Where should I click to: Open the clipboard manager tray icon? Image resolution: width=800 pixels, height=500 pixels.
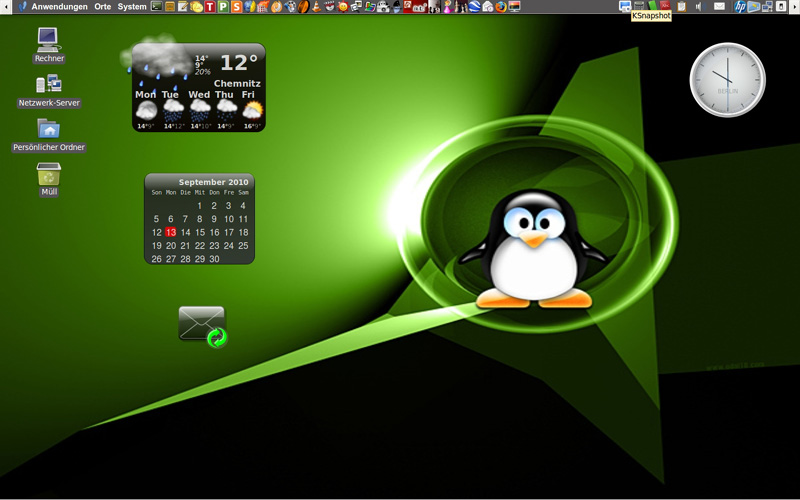(x=682, y=7)
